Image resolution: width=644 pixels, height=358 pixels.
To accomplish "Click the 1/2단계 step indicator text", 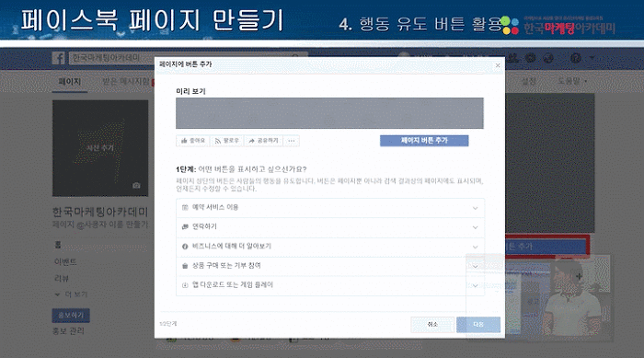I will coord(168,324).
